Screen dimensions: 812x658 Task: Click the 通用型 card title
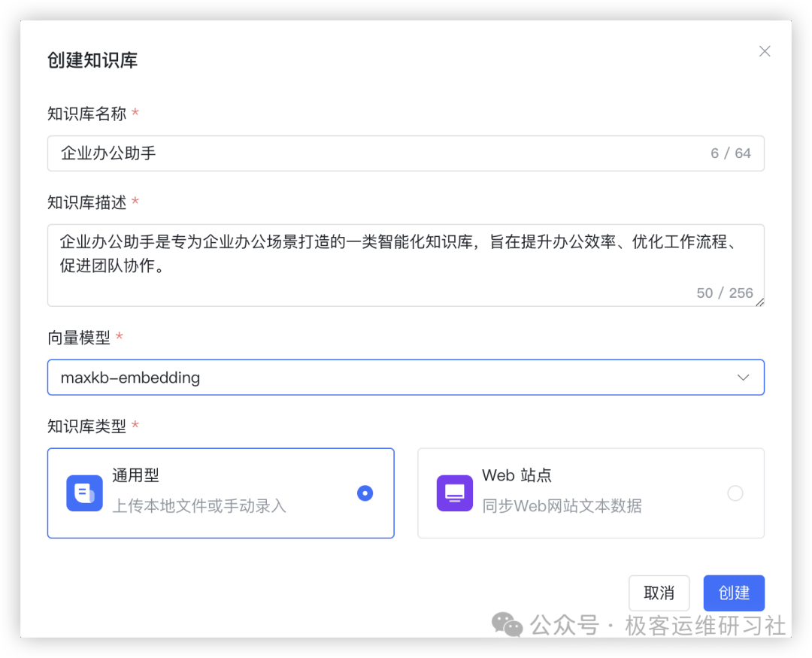pos(135,475)
